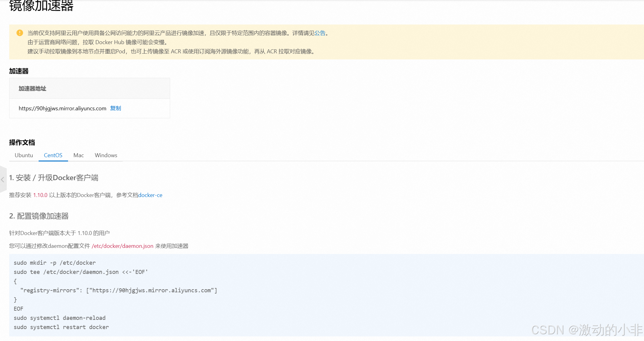Click the /etc/docker/daemon.json path text
644x341 pixels.
click(x=122, y=246)
